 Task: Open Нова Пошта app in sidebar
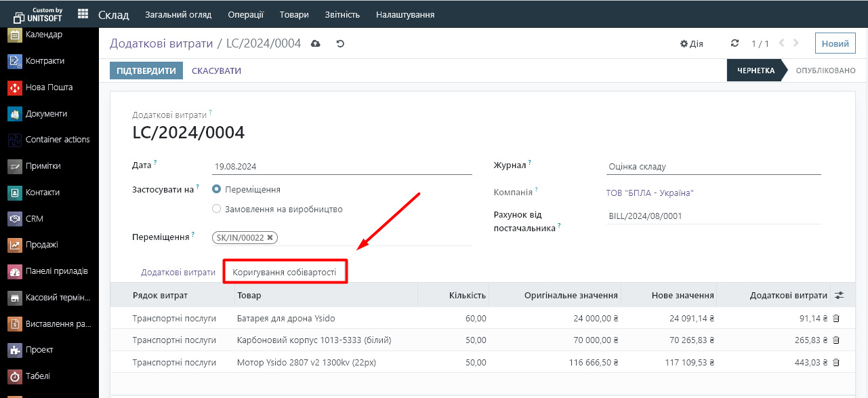point(49,87)
